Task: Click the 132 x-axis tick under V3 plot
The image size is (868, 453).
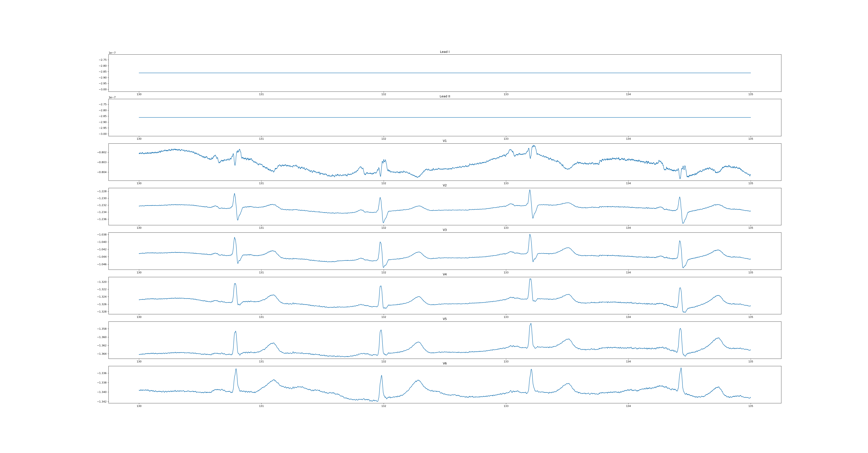Action: point(384,272)
